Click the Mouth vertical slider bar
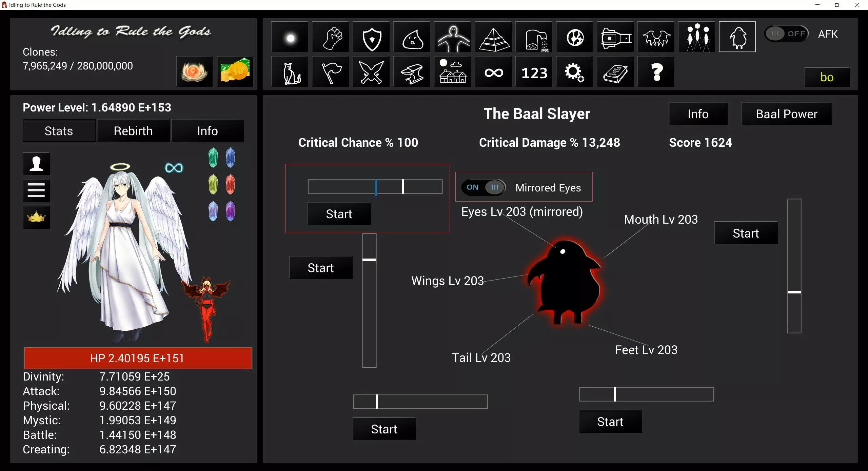868x471 pixels. [794, 266]
